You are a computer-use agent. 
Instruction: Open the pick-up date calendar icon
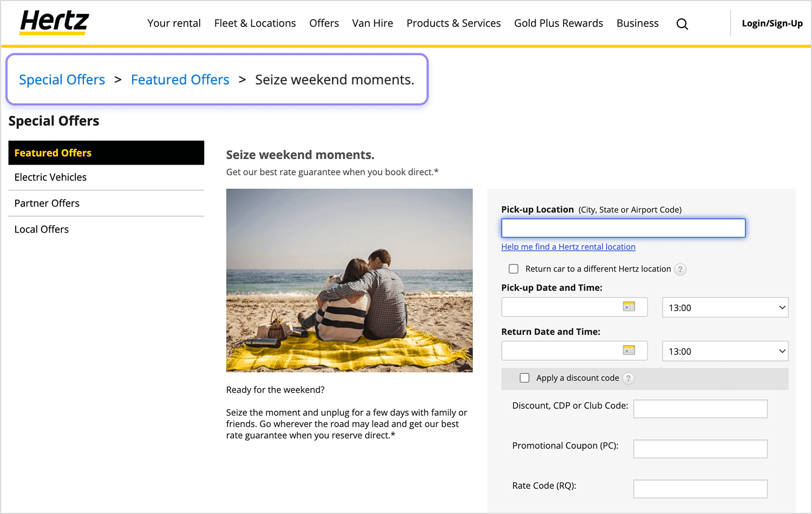point(630,307)
